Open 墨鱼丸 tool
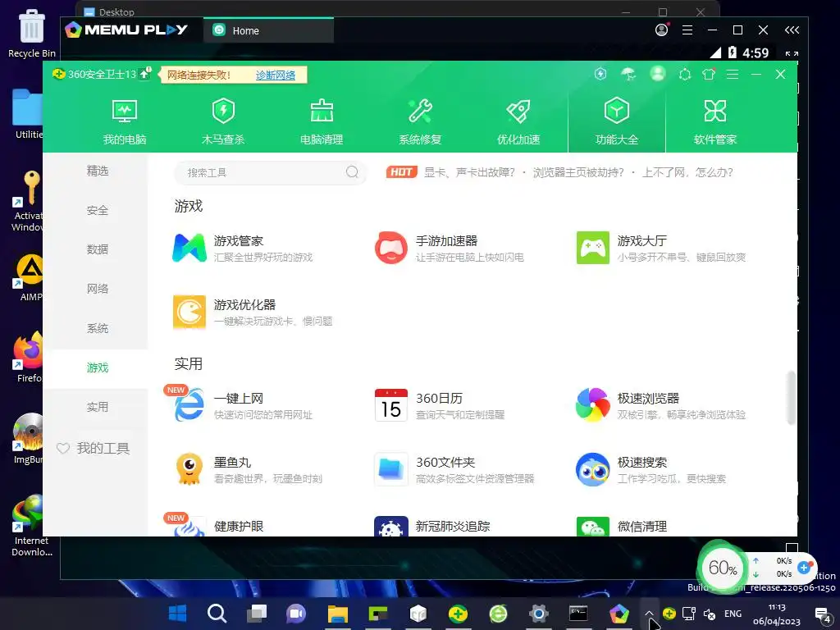The height and width of the screenshot is (630, 840). (248, 469)
